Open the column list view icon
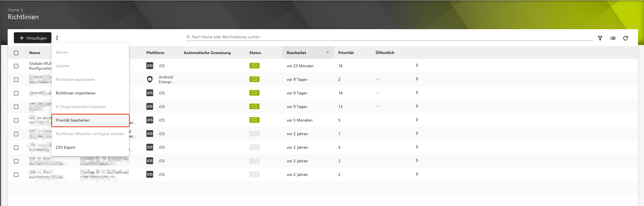The image size is (644, 206). [x=612, y=38]
